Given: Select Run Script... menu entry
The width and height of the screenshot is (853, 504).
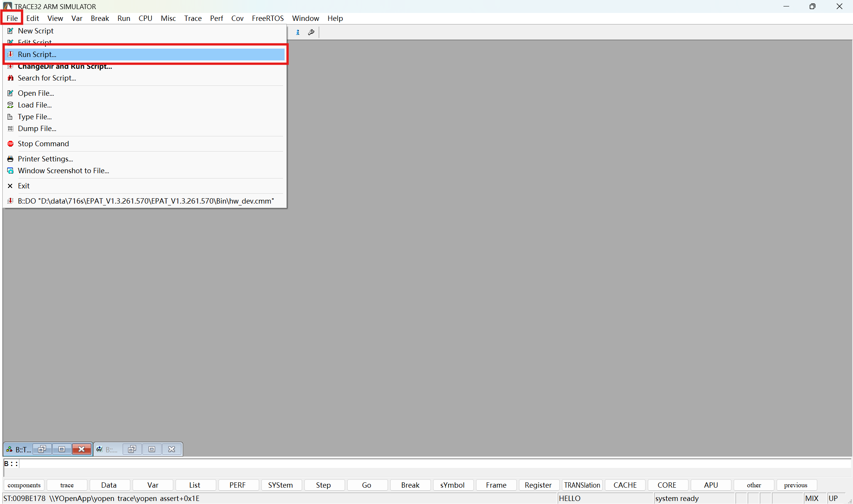Looking at the screenshot, I should pos(145,54).
